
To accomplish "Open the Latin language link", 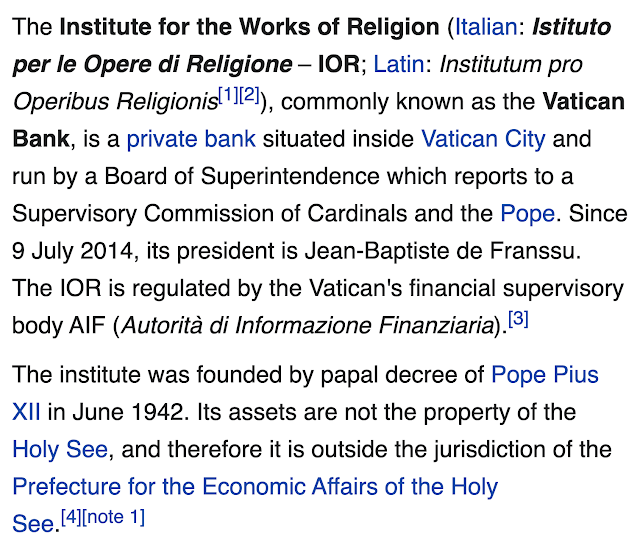I will (x=399, y=64).
